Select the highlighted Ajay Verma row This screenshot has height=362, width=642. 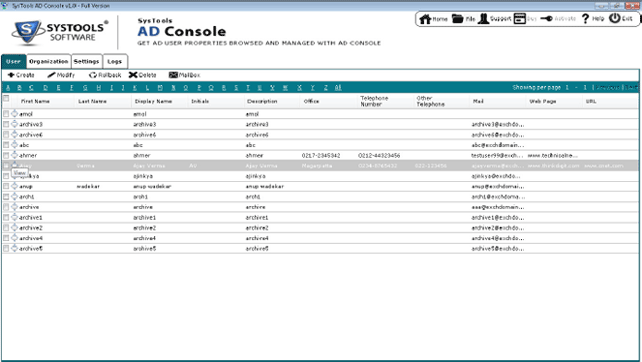pyautogui.click(x=320, y=165)
